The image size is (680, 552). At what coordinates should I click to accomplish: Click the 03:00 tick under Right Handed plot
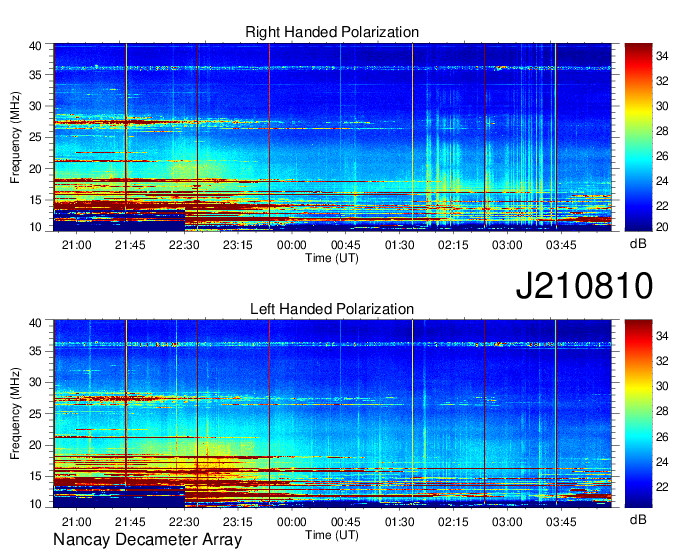coord(507,245)
